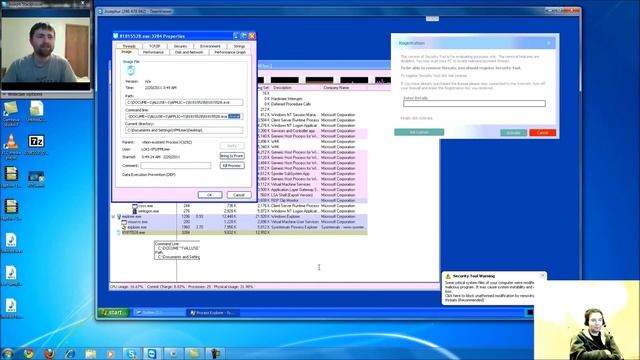
Task: Select the explorer.exe Windows Explorer process row
Action: [240, 216]
